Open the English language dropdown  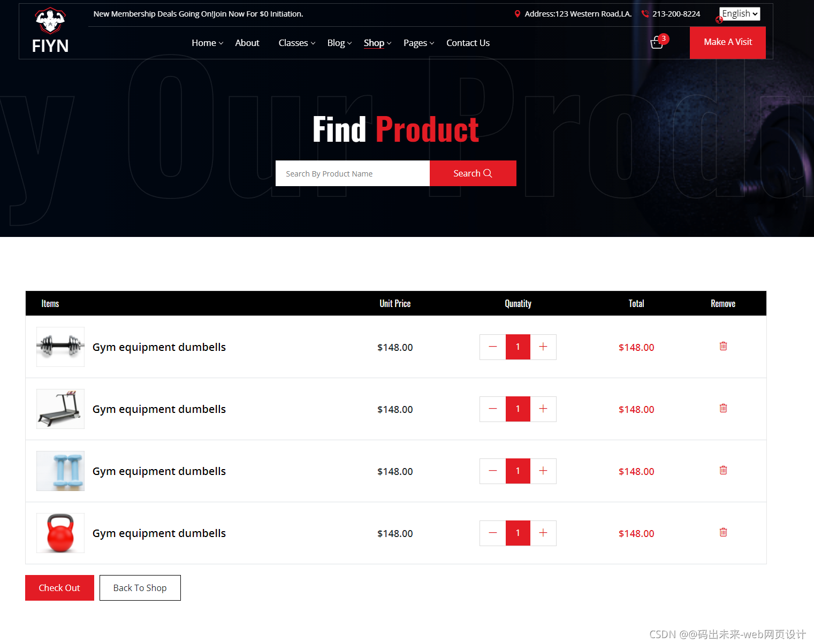pyautogui.click(x=740, y=14)
